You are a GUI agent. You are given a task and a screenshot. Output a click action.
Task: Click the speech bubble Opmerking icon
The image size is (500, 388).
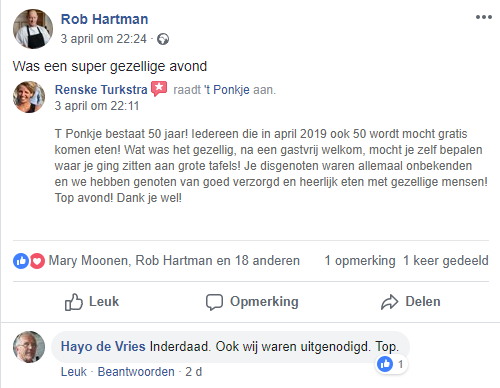coord(214,302)
